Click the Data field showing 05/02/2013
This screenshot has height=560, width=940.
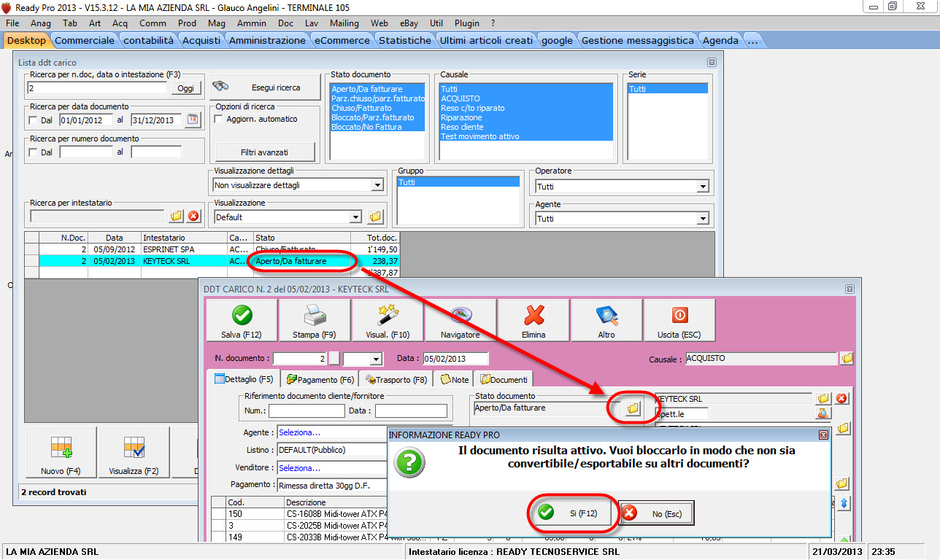point(456,359)
